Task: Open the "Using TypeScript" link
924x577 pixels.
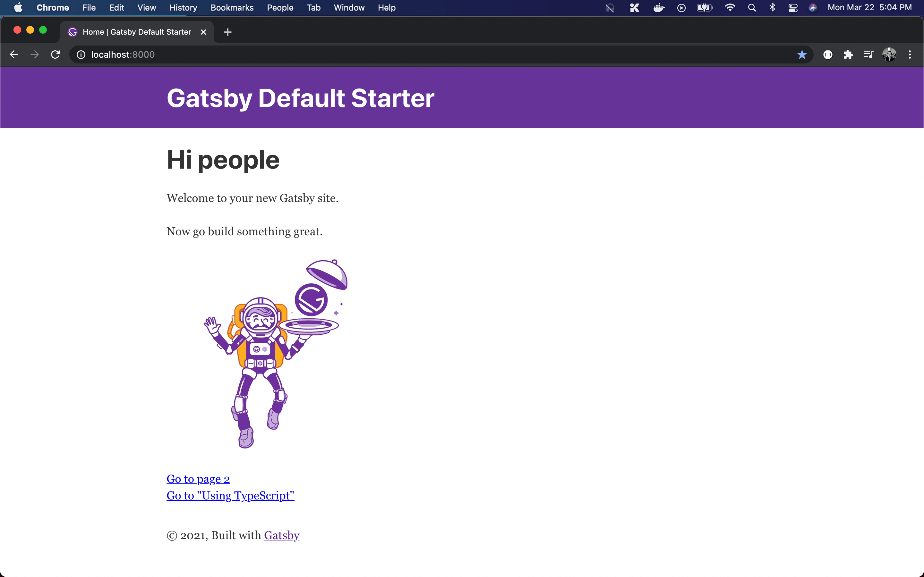Action: (x=230, y=495)
